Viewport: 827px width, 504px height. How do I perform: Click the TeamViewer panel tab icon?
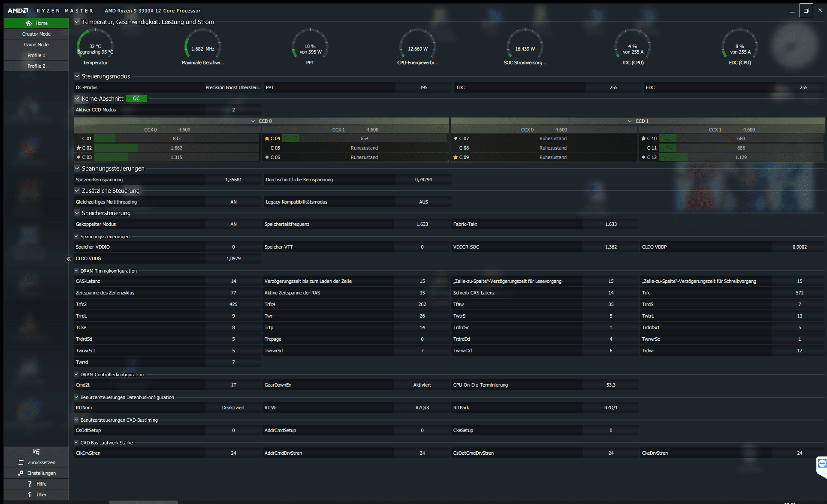822,463
